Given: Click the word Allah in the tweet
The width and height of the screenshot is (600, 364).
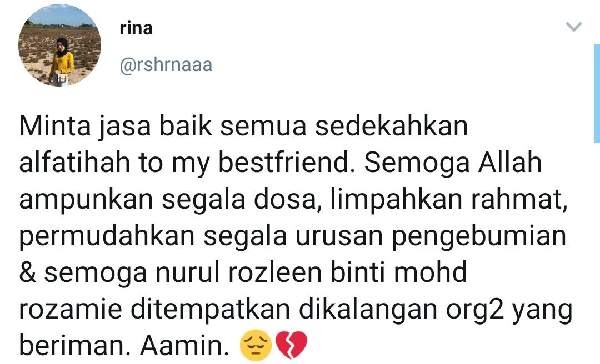Looking at the screenshot, I should 509,162.
